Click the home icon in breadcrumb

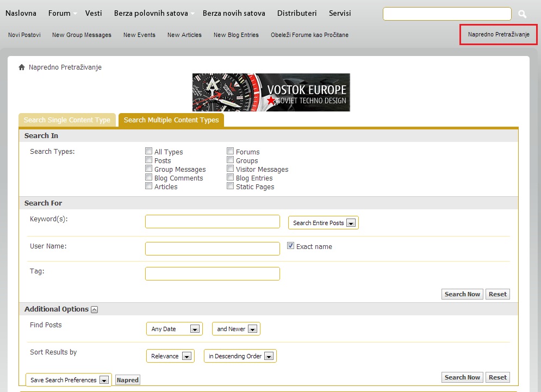pyautogui.click(x=22, y=67)
